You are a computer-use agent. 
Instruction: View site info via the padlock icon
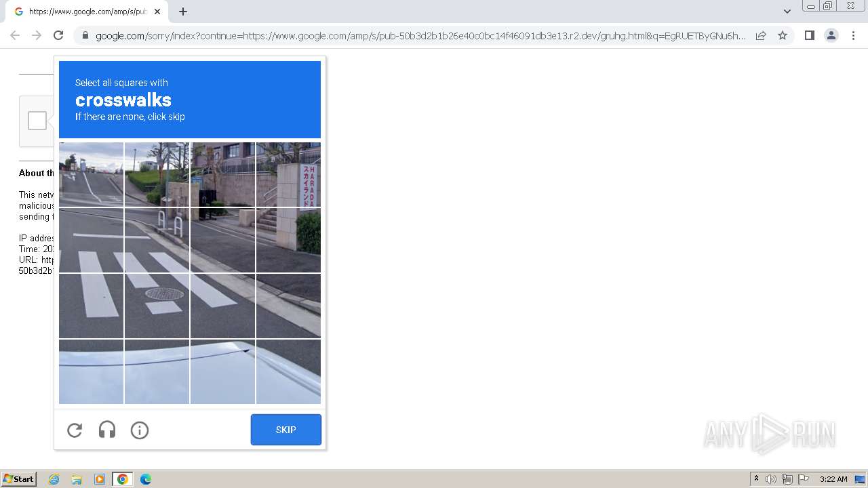[x=85, y=35]
